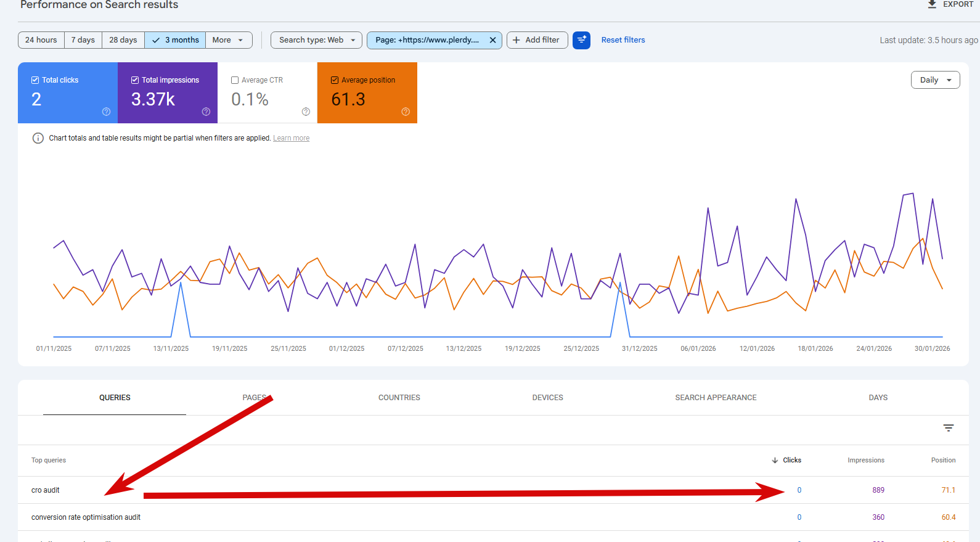Click the 0 clicks value for conversion rate optimisation audit
The height and width of the screenshot is (542, 980).
click(x=799, y=517)
